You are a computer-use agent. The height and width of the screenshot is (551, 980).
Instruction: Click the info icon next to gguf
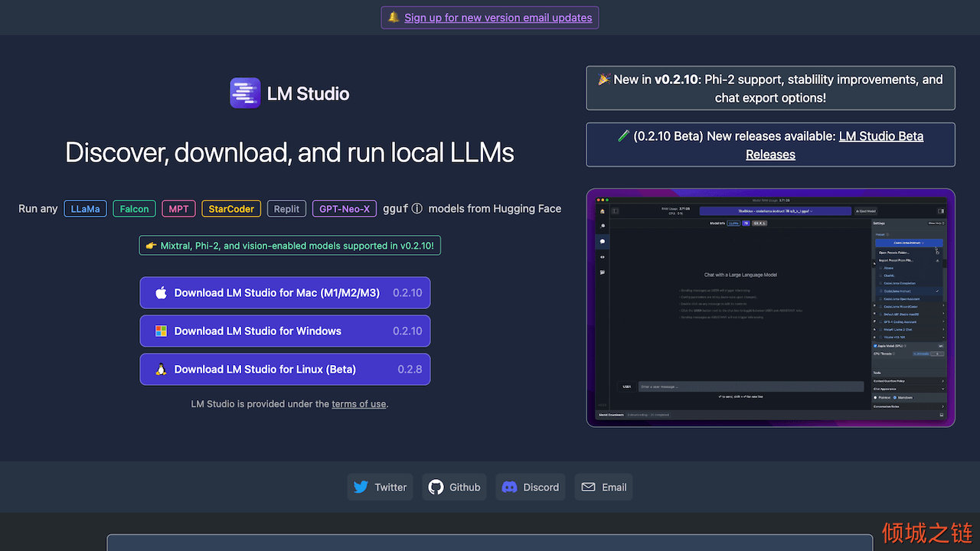pos(416,208)
